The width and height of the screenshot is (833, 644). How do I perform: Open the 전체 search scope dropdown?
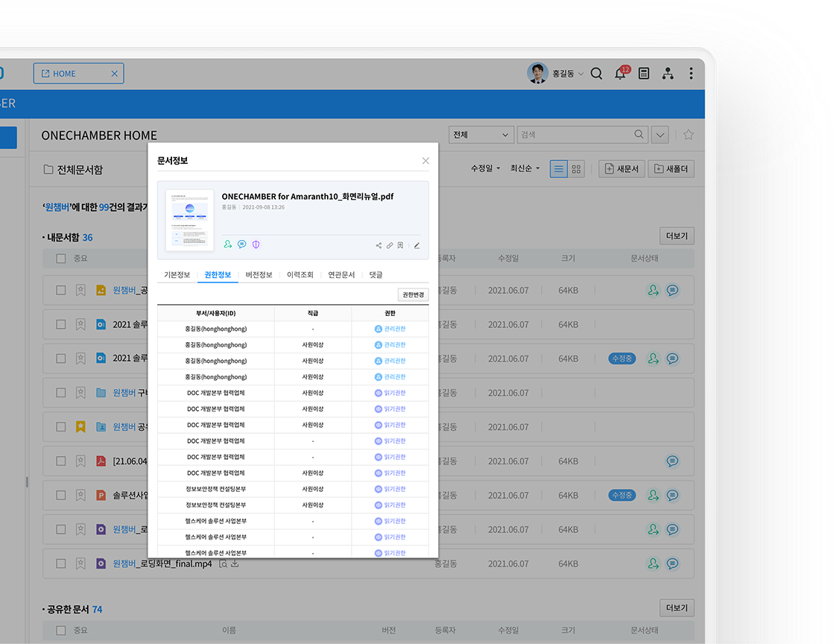coord(481,134)
